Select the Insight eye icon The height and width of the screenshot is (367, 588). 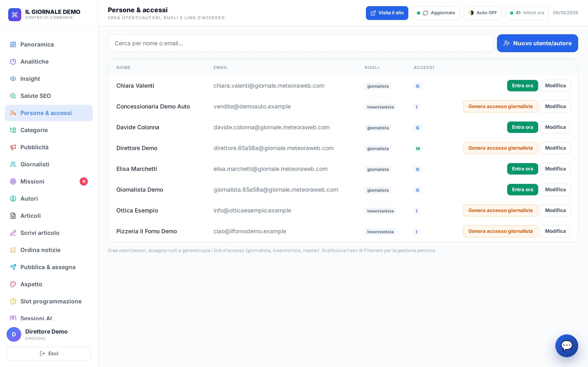coord(13,79)
